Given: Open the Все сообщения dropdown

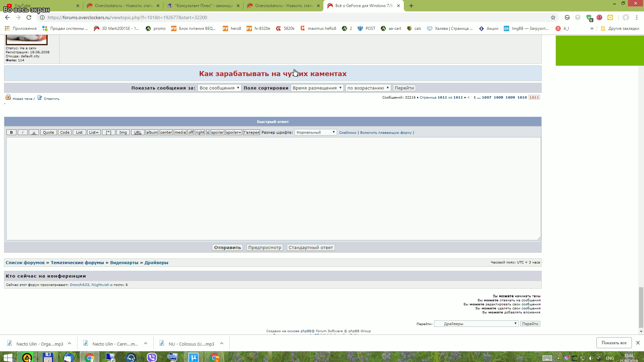Looking at the screenshot, I should click(219, 88).
